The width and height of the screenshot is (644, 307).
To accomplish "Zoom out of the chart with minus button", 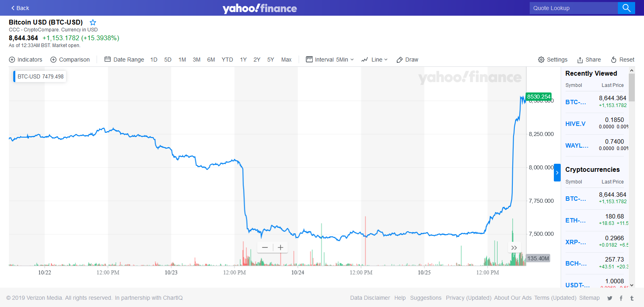I will (265, 247).
